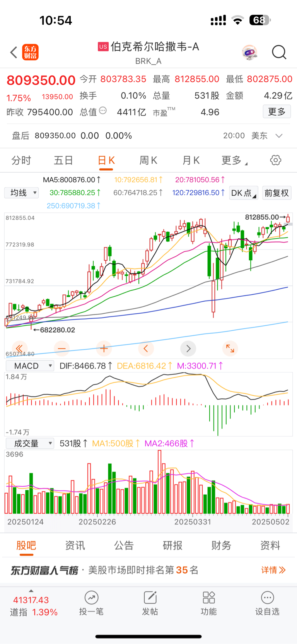
Task: Open the 公告 announcements tab
Action: pos(124,545)
